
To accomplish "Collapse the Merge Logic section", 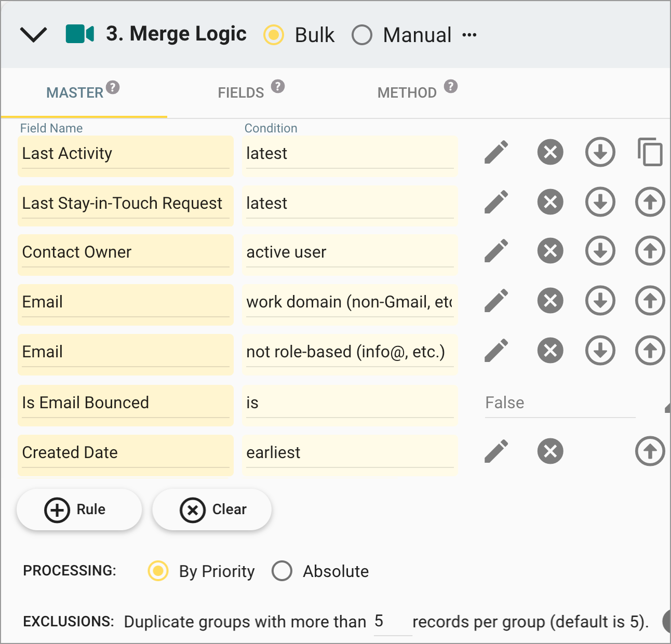I will (x=33, y=35).
